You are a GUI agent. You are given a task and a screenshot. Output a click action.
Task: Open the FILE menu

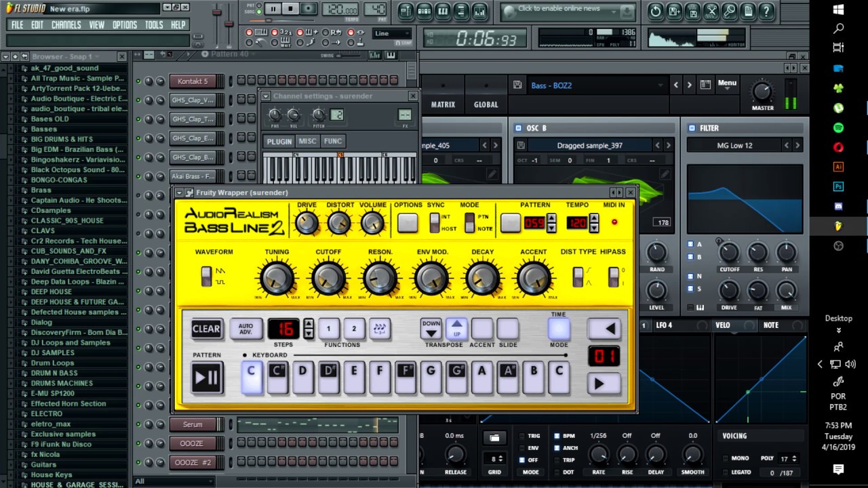pyautogui.click(x=17, y=25)
